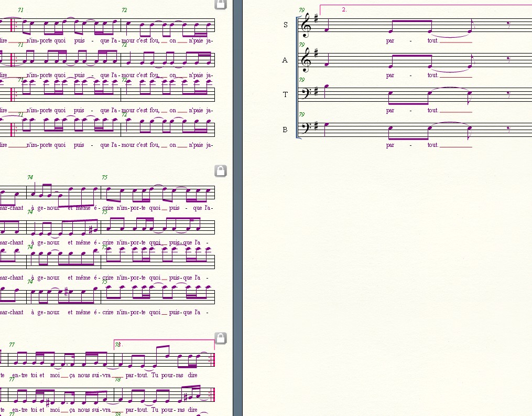The width and height of the screenshot is (532, 416).
Task: Select the start repeat barline at measure 71
Action: tap(13, 25)
